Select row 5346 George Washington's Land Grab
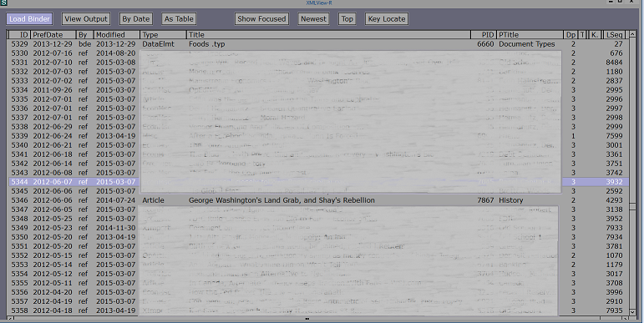 pos(318,200)
